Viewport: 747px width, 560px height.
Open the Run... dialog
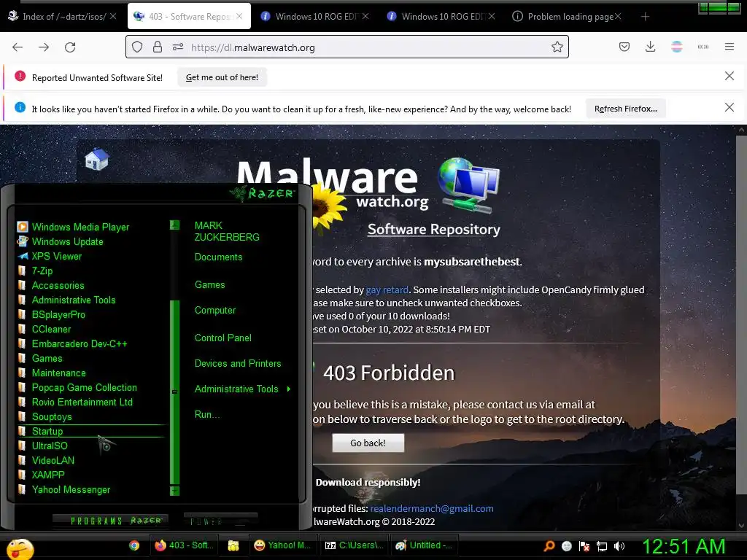click(207, 415)
